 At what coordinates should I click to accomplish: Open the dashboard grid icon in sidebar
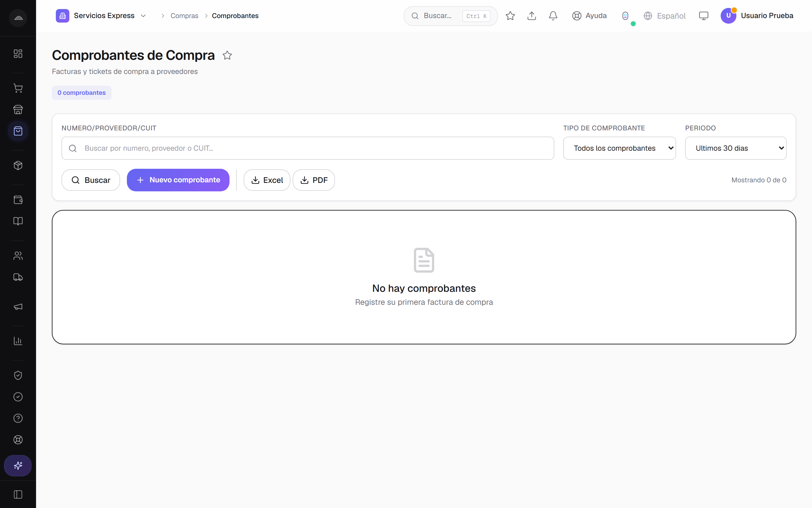pos(18,54)
